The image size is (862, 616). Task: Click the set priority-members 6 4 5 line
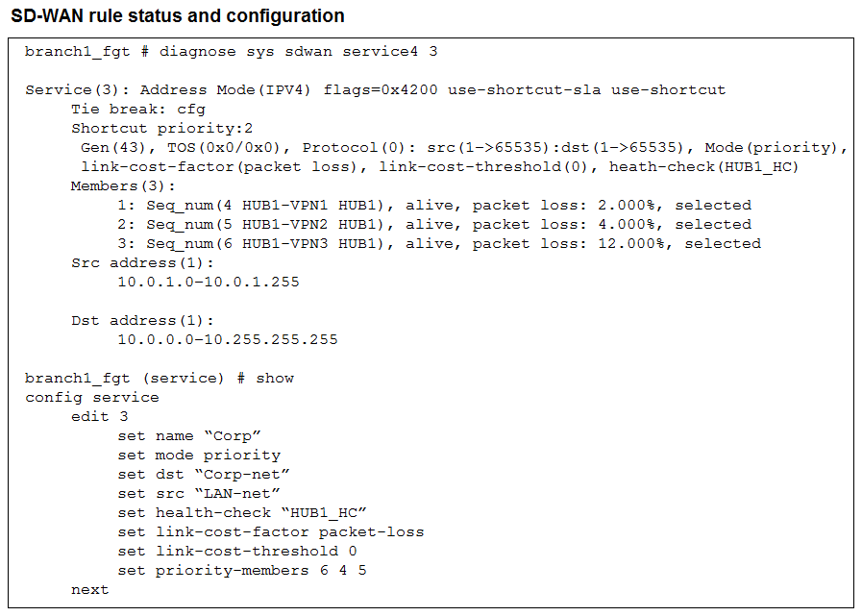coord(242,570)
